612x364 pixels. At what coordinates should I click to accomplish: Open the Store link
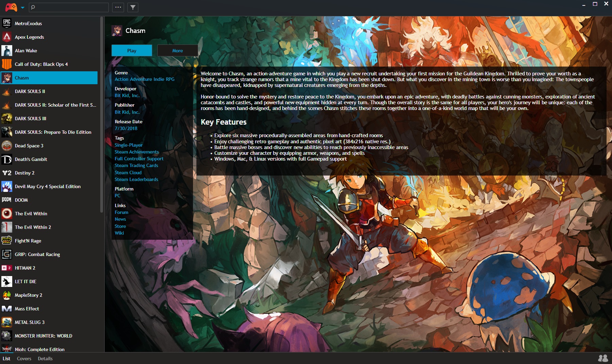(x=120, y=226)
